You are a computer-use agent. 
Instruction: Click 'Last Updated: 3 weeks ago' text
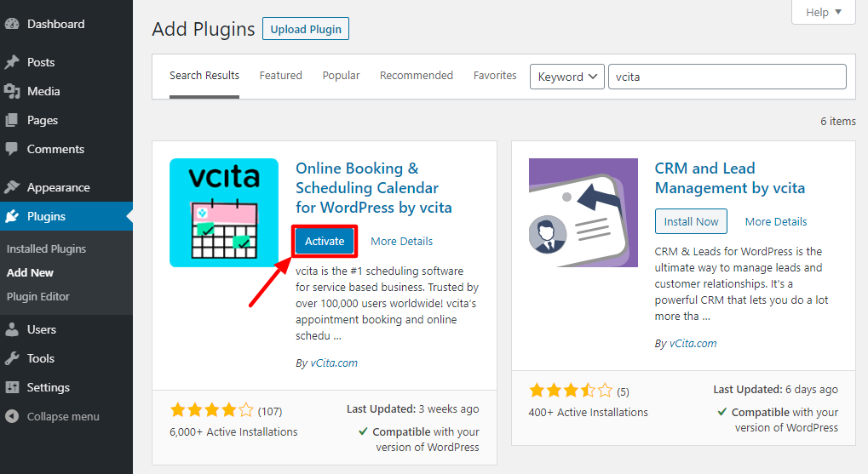pos(413,408)
